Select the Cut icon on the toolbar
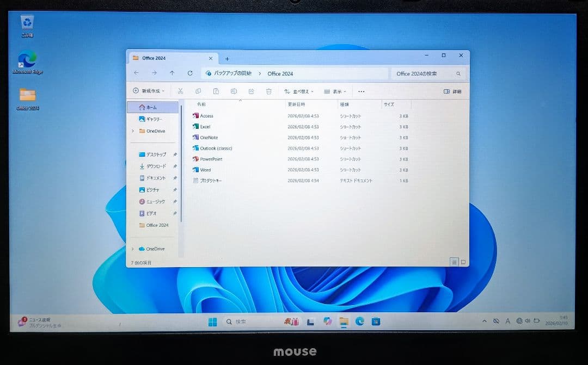The width and height of the screenshot is (588, 365). point(181,91)
